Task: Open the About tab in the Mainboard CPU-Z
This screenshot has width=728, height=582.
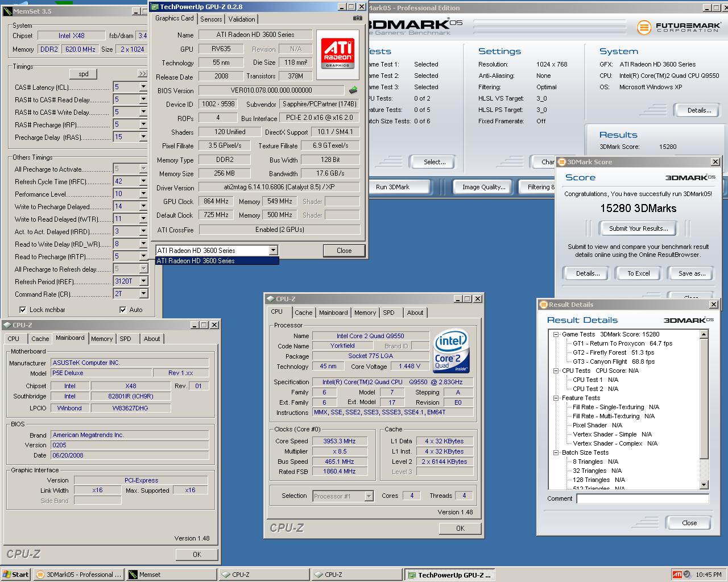Action: coord(152,339)
